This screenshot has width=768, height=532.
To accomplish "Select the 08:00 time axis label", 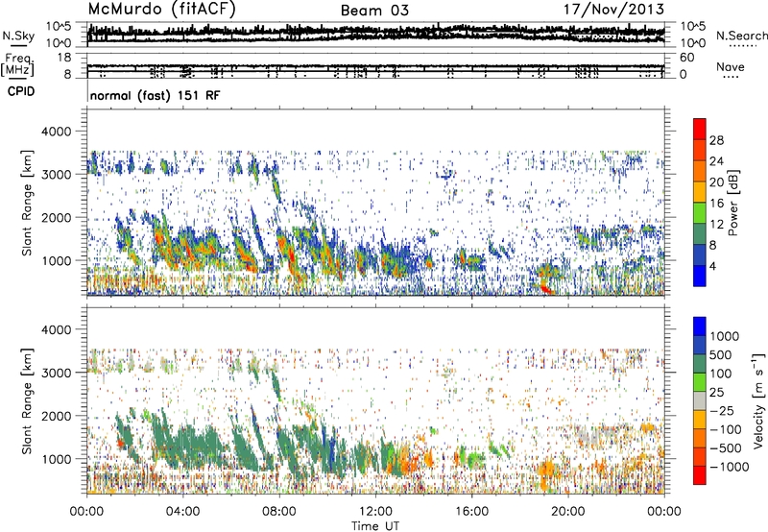I will [x=279, y=512].
